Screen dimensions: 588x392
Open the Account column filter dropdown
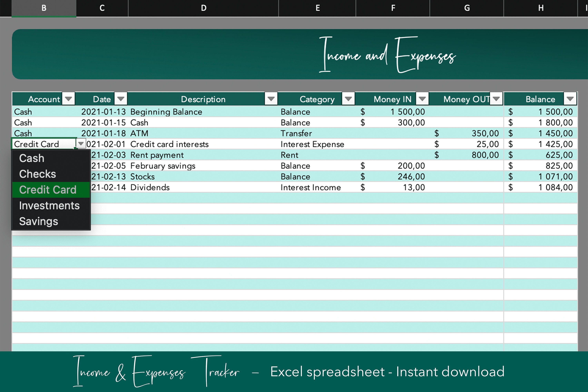pyautogui.click(x=68, y=99)
